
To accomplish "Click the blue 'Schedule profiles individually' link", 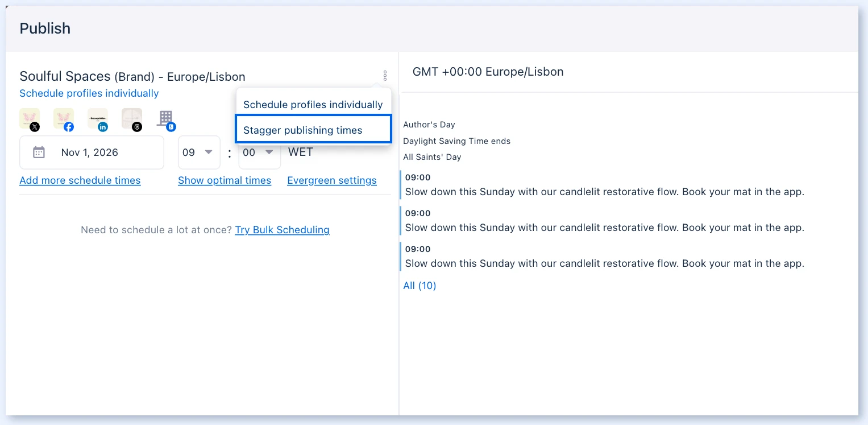I will (89, 93).
